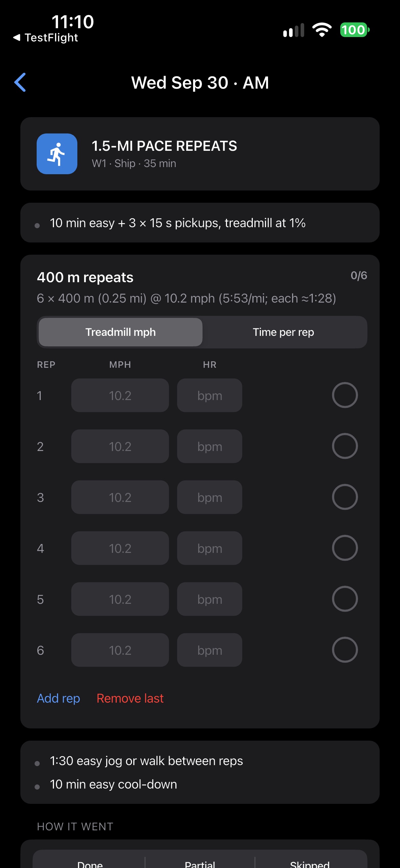Open the 1.5-MI PACE REPEATS header card
Image resolution: width=400 pixels, height=868 pixels.
tap(200, 154)
